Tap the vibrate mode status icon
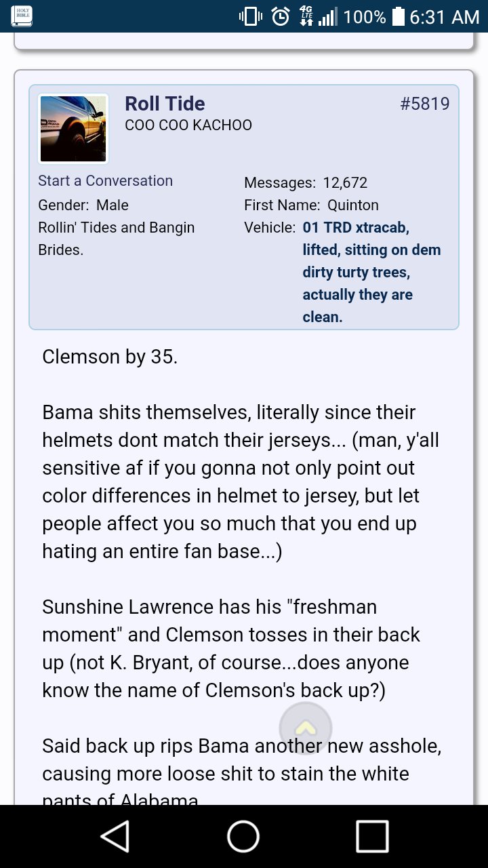 [250, 16]
